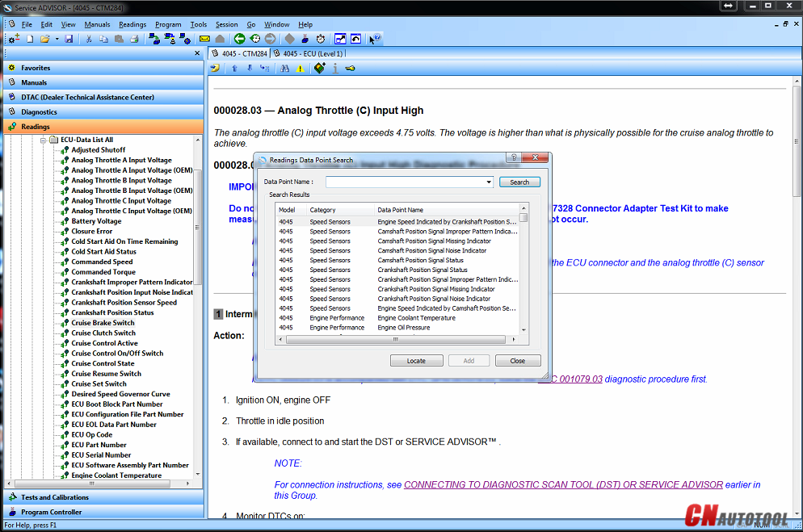This screenshot has width=803, height=532.
Task: Click the copy icon in main toolbar
Action: 103,39
